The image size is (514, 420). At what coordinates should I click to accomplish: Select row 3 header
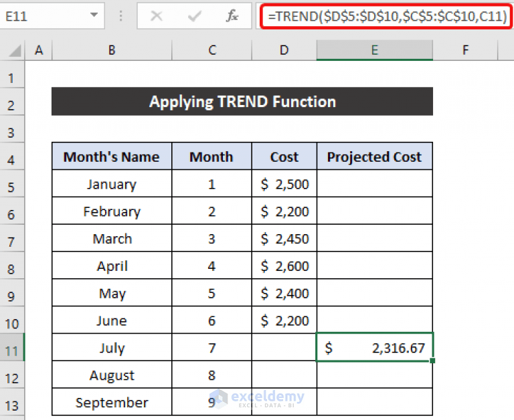pos(12,129)
